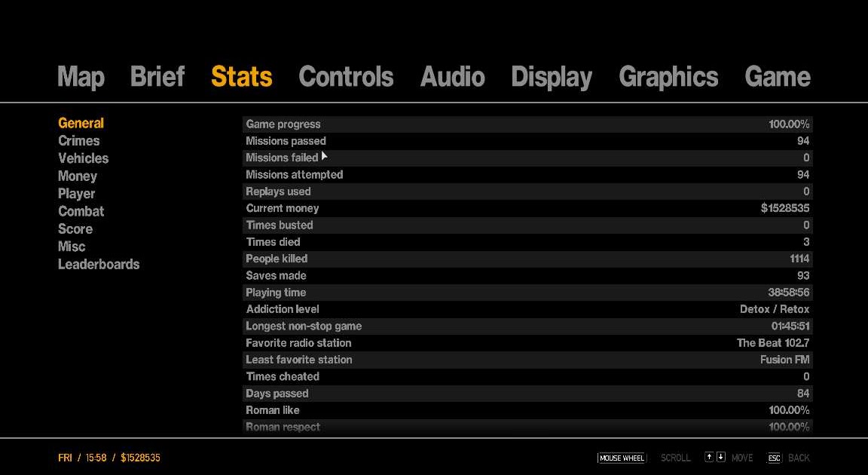Select the Game progress row
This screenshot has height=475, width=868.
(527, 124)
